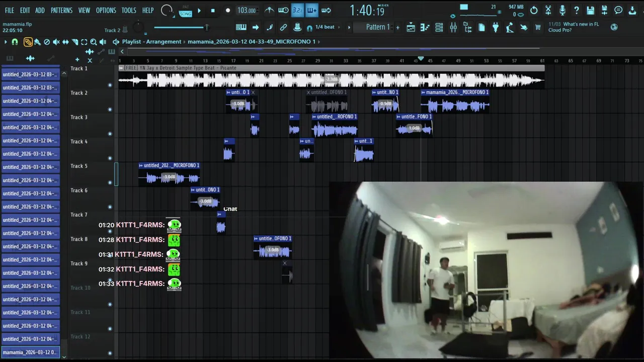Toggle loop recording button
Viewport: 644px width, 362px height.
click(326, 10)
